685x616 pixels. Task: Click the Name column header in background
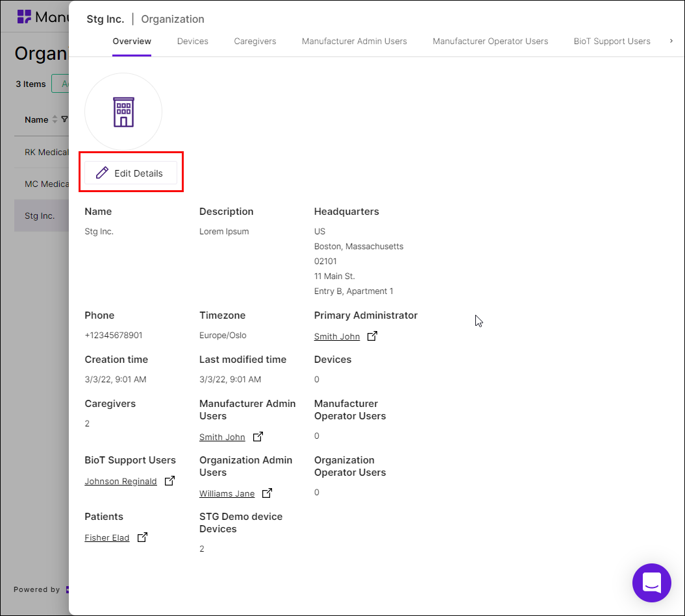(36, 119)
